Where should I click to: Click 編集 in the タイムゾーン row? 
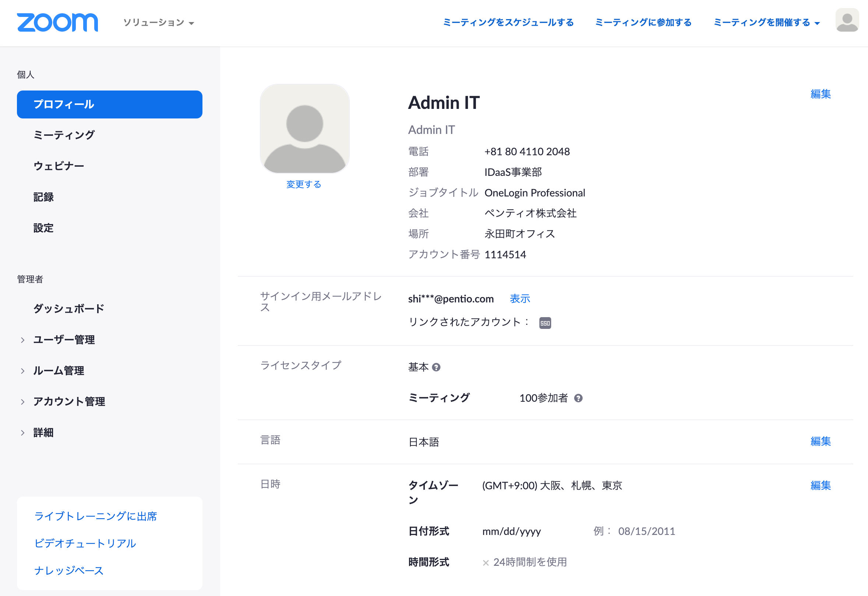[821, 486]
